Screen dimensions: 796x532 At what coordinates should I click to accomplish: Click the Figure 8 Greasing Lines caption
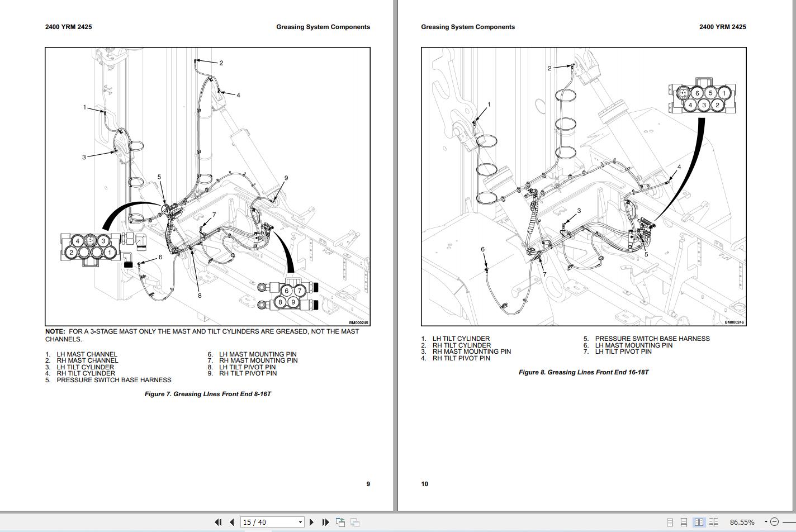pos(584,372)
